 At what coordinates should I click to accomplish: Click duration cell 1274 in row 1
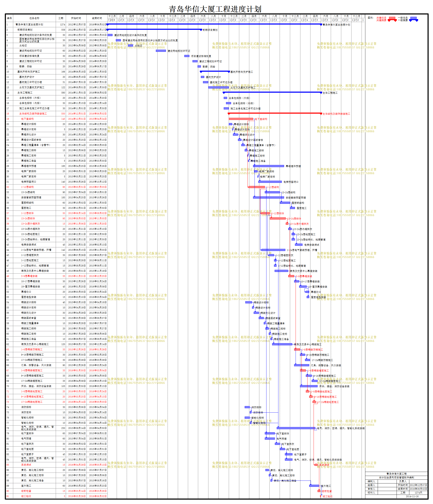[x=63, y=25]
